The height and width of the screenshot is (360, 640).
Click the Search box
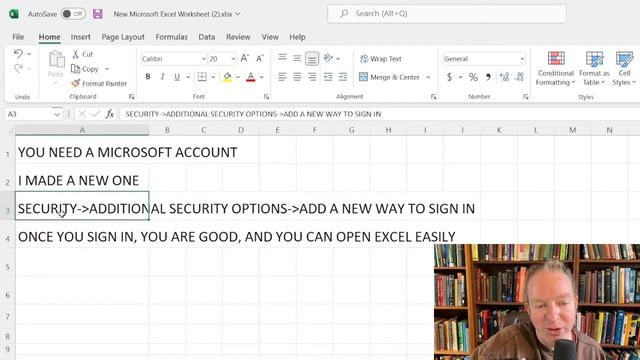click(x=447, y=13)
